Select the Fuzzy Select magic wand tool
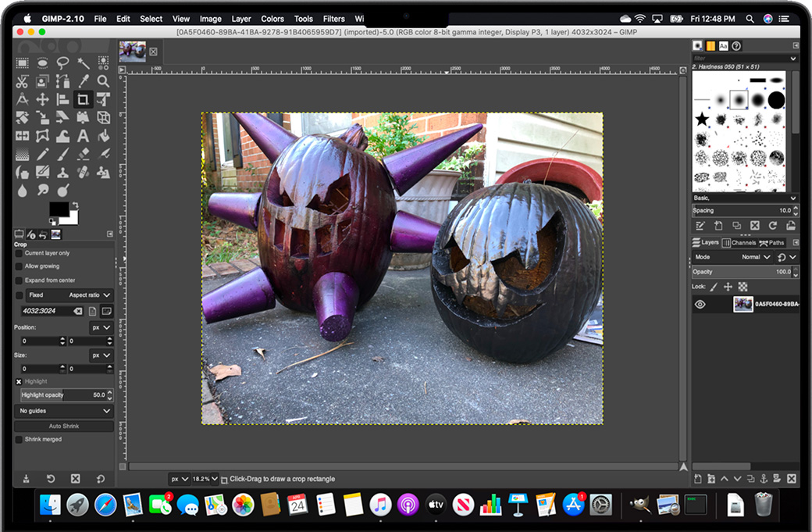Image resolution: width=812 pixels, height=532 pixels. [83, 63]
